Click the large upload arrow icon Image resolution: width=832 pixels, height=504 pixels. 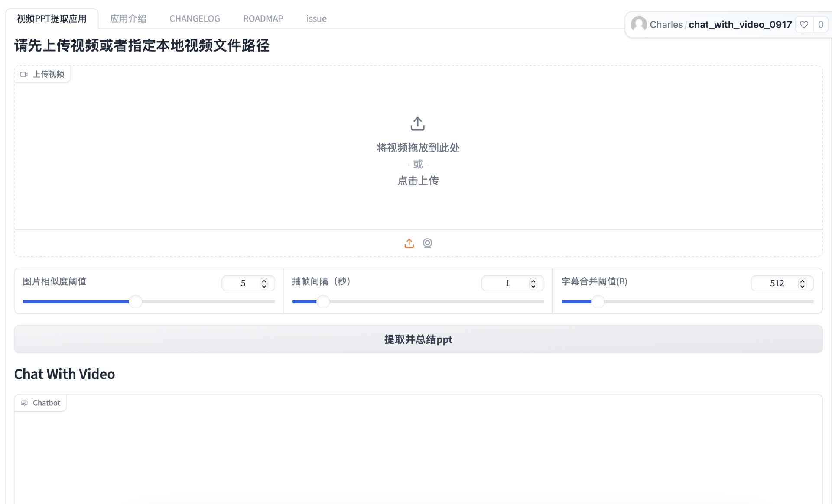[417, 124]
